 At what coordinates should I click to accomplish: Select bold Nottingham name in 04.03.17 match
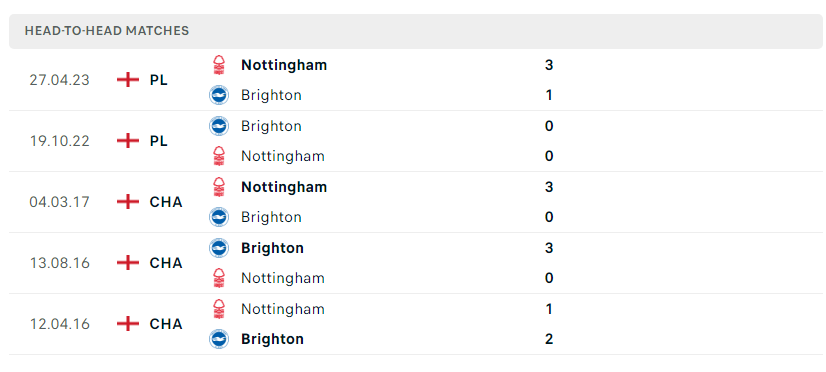pyautogui.click(x=284, y=187)
